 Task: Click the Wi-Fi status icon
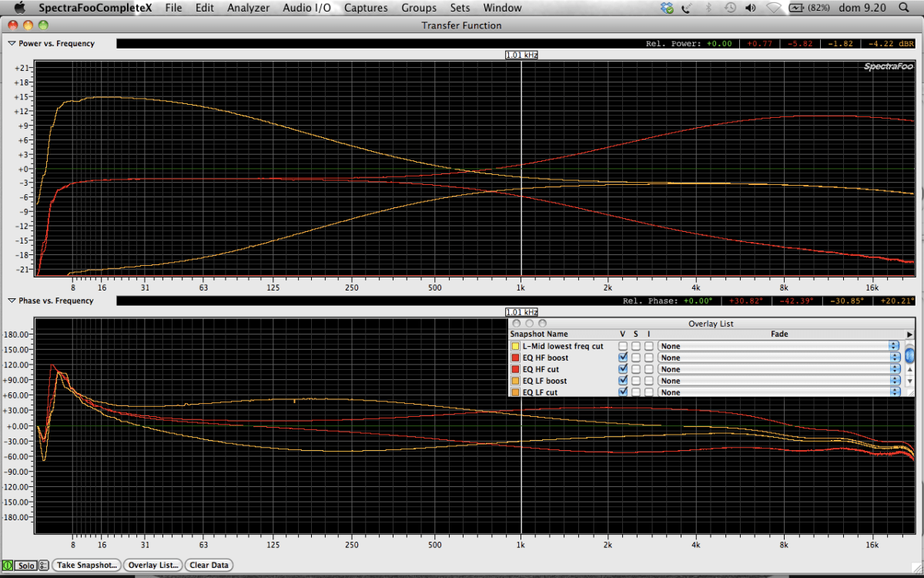pyautogui.click(x=773, y=8)
